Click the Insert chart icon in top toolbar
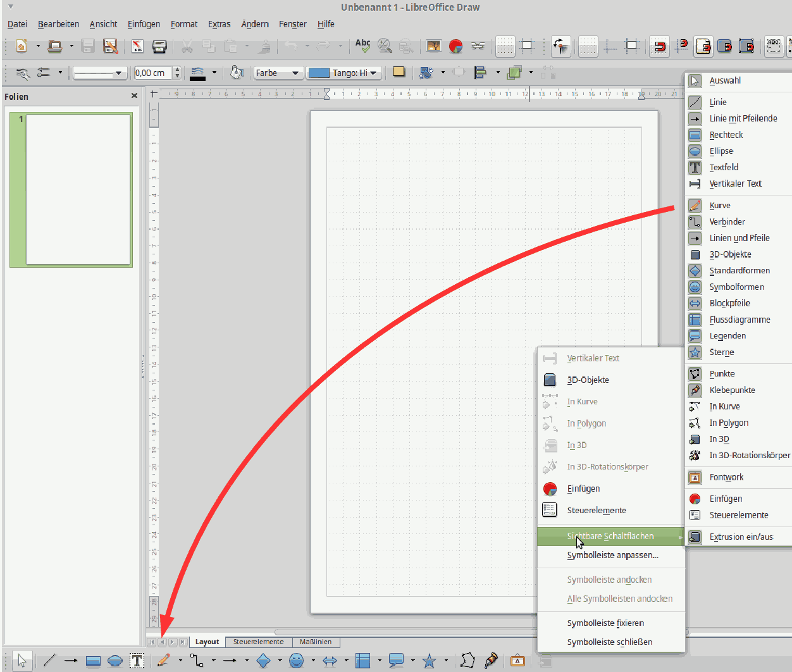Viewport: 792px width, 672px height. tap(455, 46)
